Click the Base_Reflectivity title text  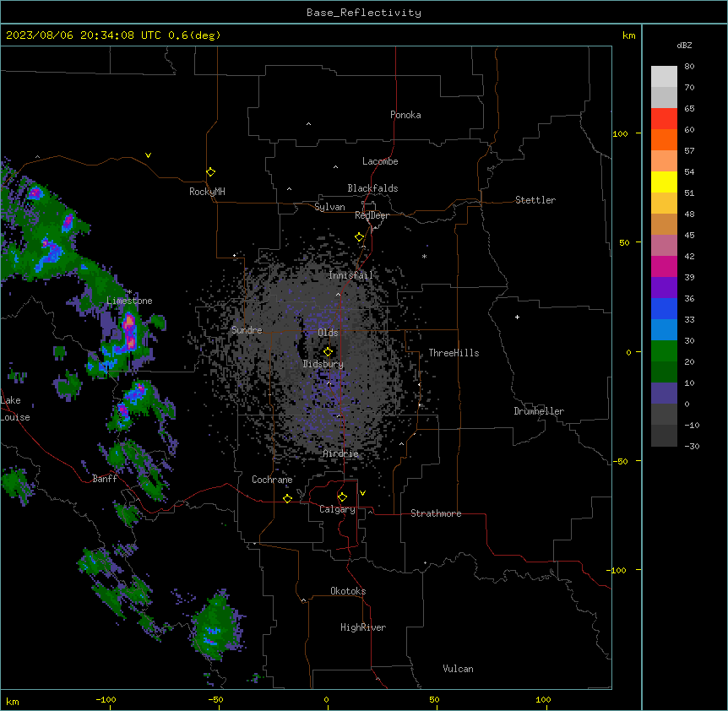coord(364,13)
